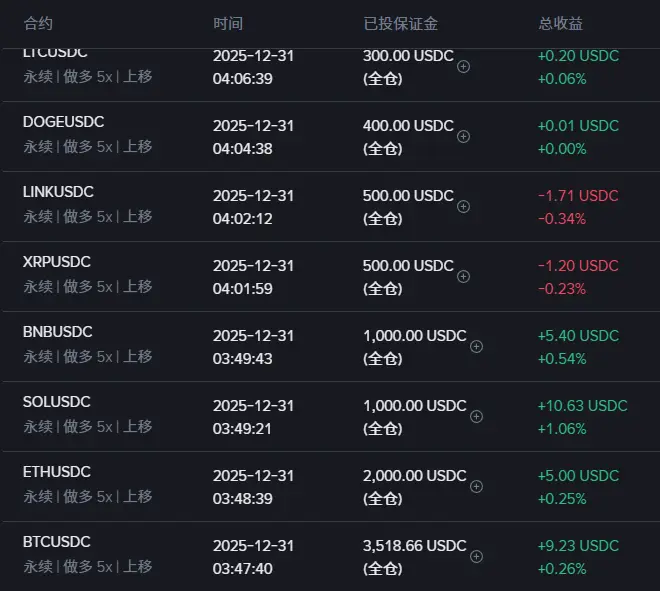Add margin to LTCUSDC position plus icon

click(463, 67)
